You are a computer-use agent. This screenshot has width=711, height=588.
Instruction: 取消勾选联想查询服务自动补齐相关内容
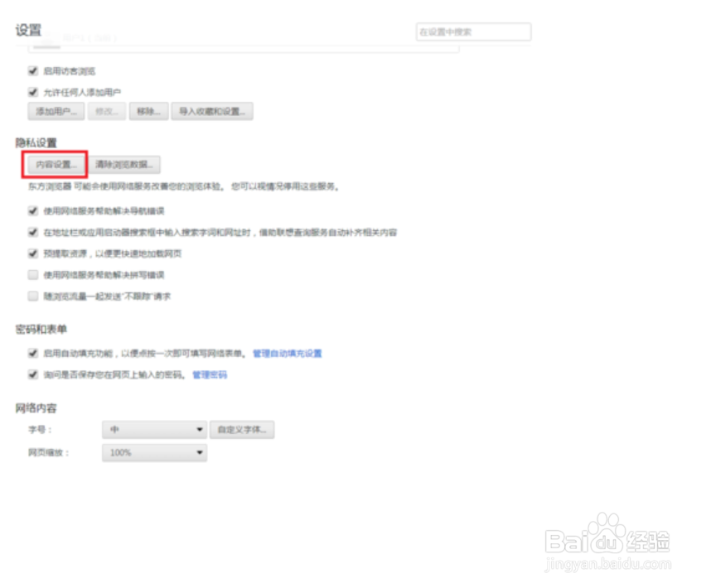[x=32, y=233]
